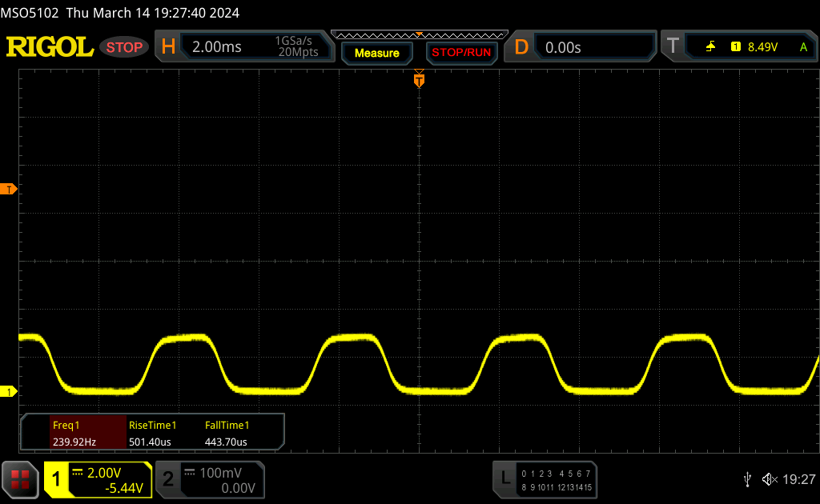
Task: Open the Delay D settings icon
Action: pyautogui.click(x=521, y=47)
